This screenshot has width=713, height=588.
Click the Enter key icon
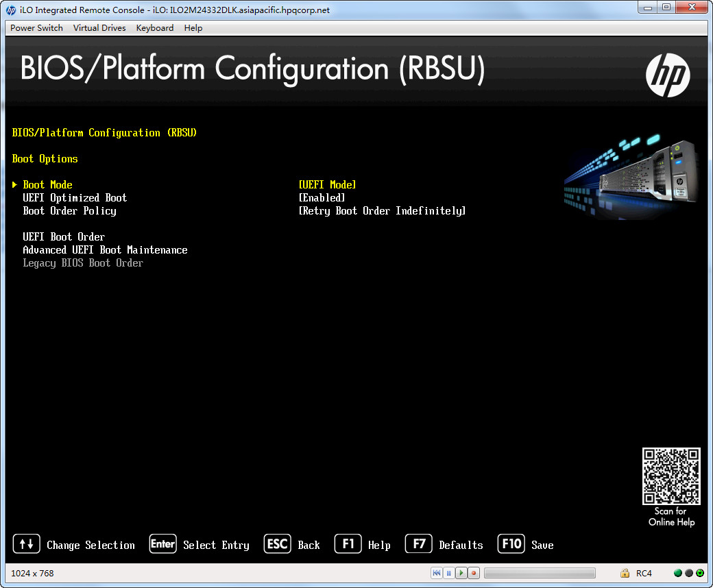pyautogui.click(x=162, y=543)
